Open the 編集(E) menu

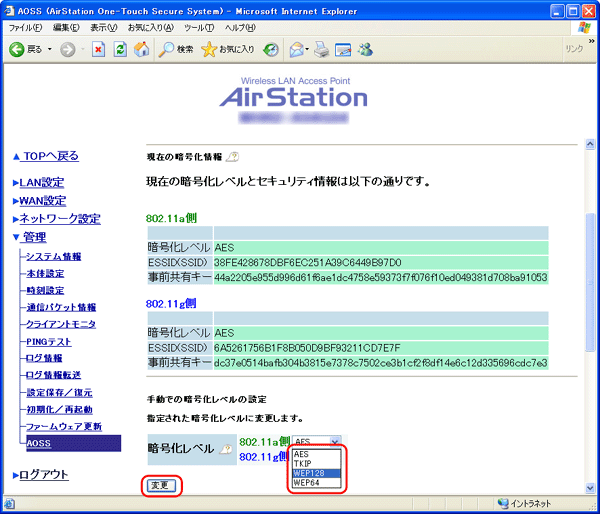66,28
